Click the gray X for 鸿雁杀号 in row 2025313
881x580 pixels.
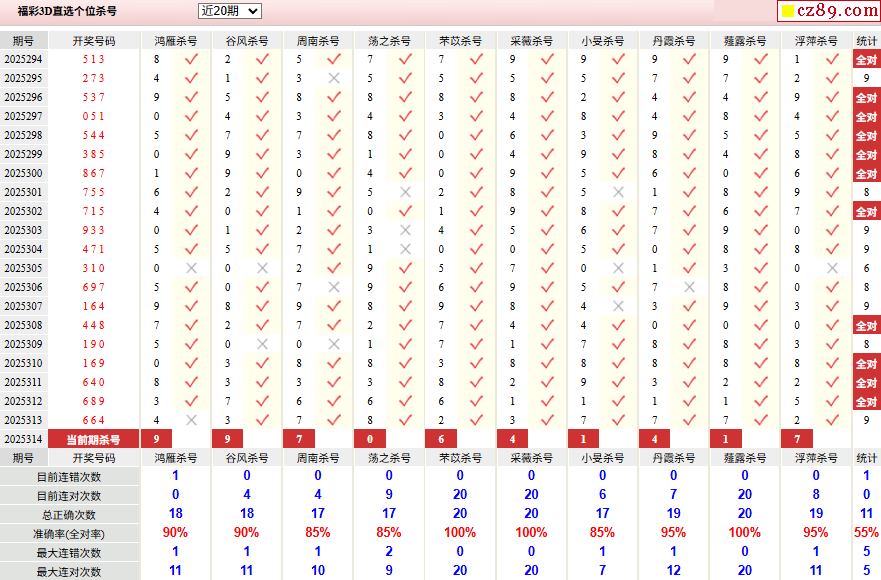pos(191,420)
